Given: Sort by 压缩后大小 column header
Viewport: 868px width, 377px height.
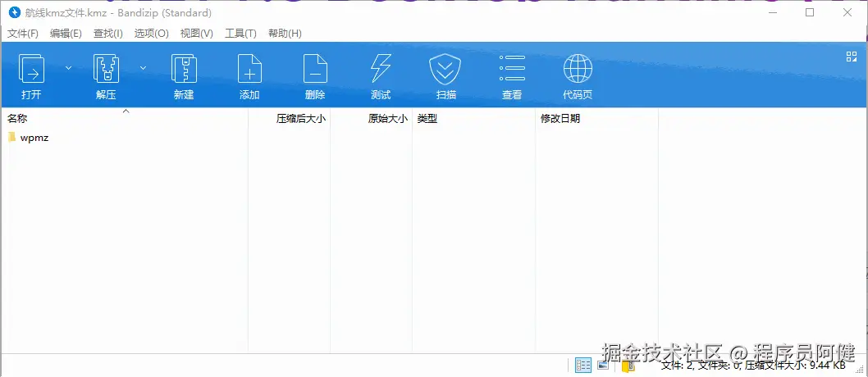Looking at the screenshot, I should tap(289, 118).
